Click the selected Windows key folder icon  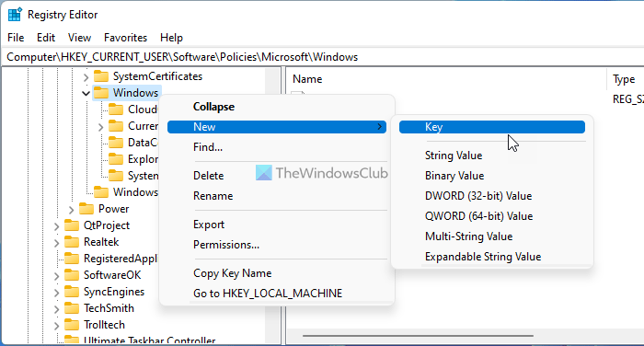click(x=101, y=93)
